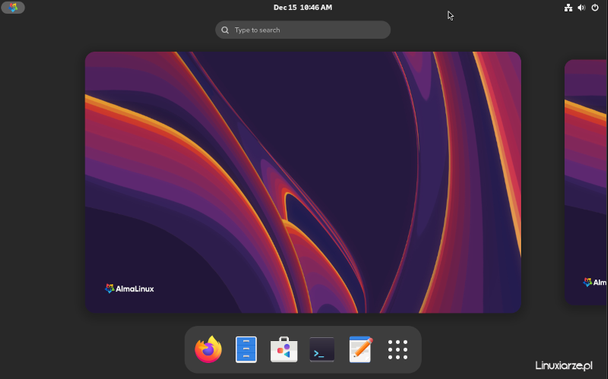608x379 pixels.
Task: Click the volume speaker icon
Action: click(581, 8)
